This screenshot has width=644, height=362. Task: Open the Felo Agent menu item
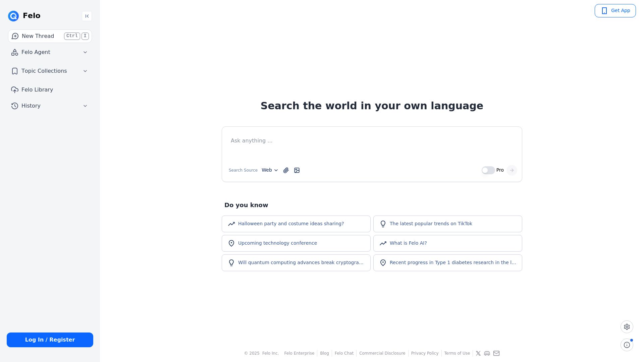(50, 52)
